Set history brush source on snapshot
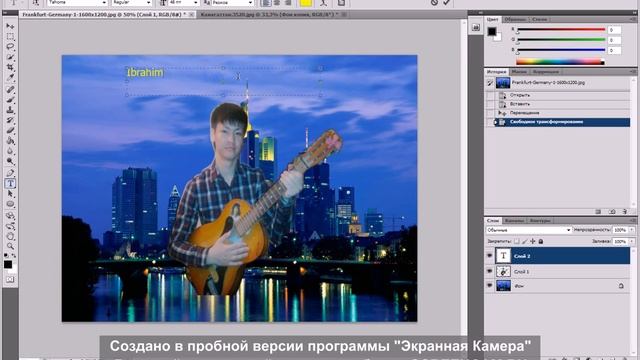 pyautogui.click(x=489, y=83)
